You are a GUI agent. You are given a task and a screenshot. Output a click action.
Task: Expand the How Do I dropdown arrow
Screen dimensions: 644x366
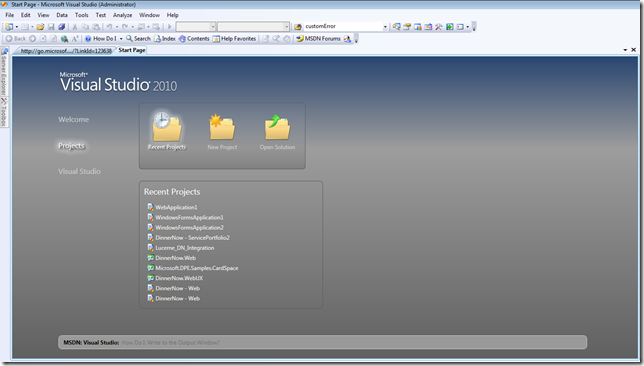121,39
